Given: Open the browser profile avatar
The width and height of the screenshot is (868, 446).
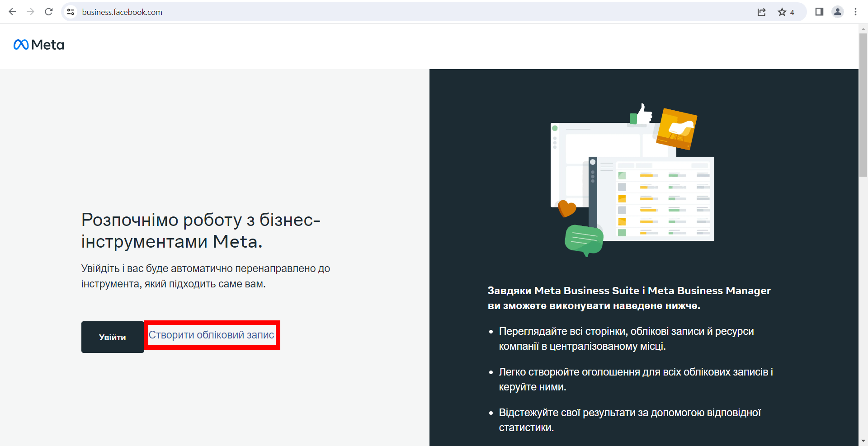Looking at the screenshot, I should pyautogui.click(x=838, y=12).
